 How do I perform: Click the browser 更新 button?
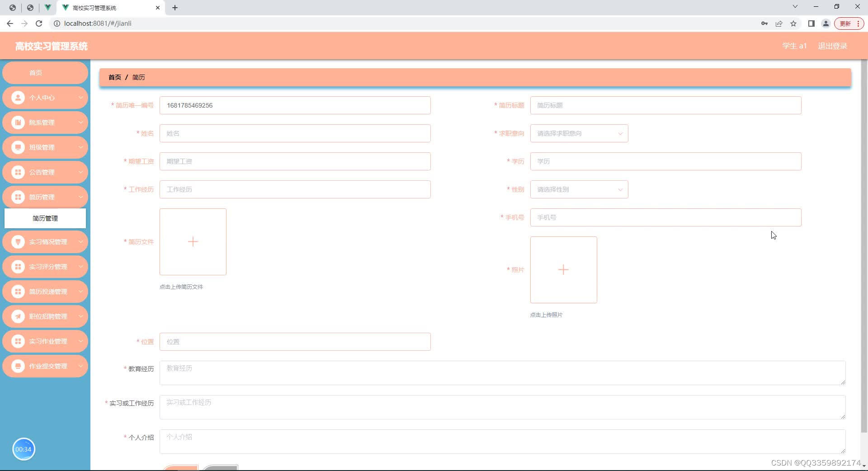click(x=849, y=24)
